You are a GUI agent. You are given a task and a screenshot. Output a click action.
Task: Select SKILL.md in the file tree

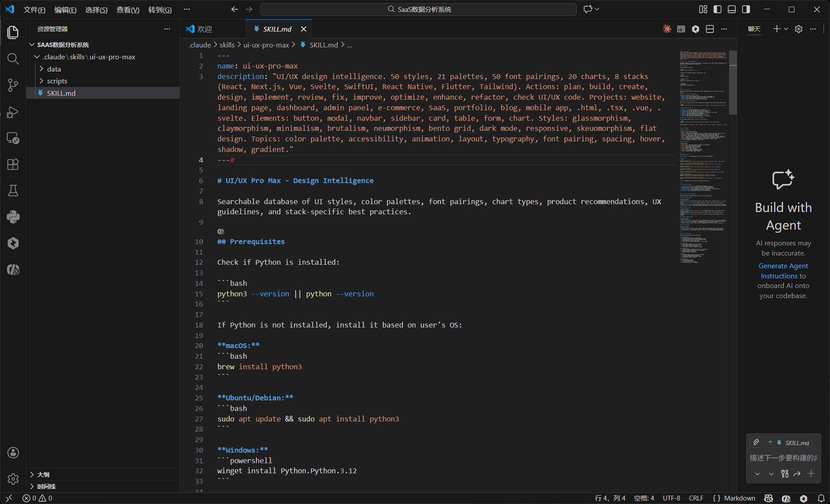[x=103, y=93]
